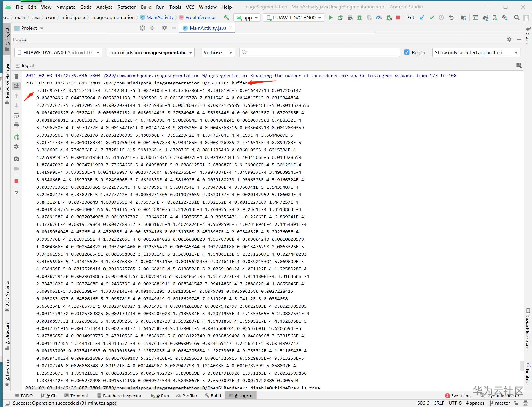The height and width of the screenshot is (407, 532).
Task: Start screen recording with video camera icon
Action: point(16,169)
